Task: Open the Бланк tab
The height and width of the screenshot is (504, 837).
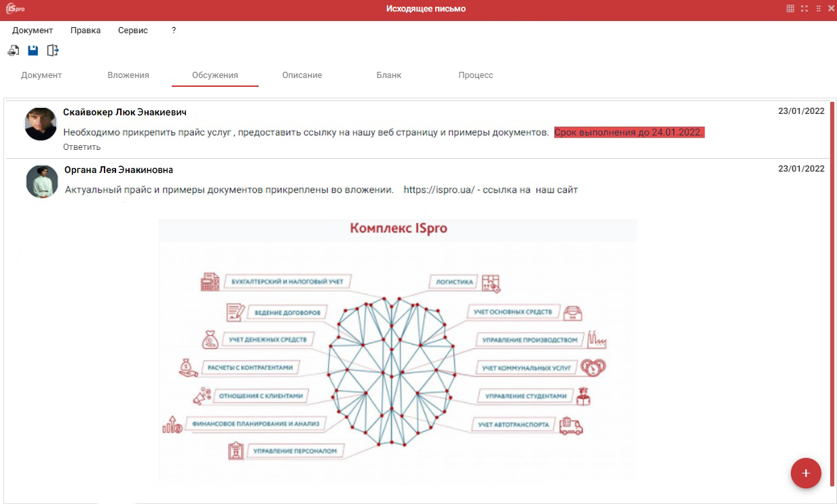Action: tap(389, 75)
